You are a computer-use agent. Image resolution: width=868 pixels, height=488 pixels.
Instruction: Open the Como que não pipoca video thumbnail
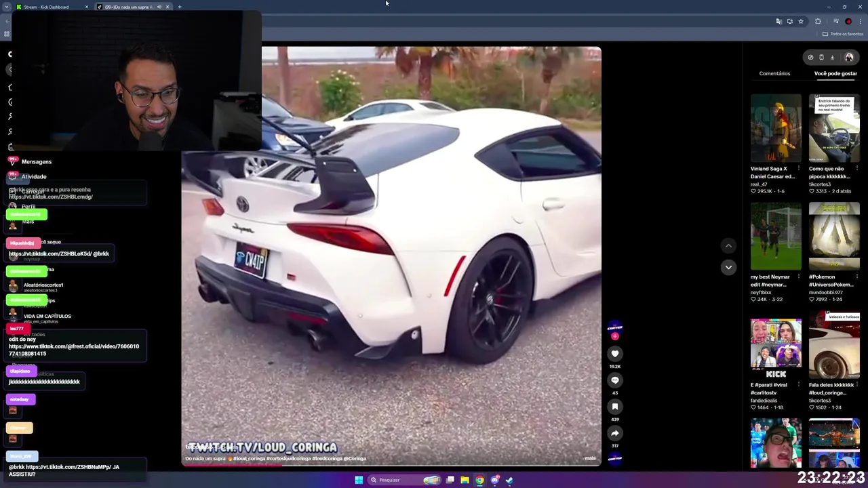[834, 128]
